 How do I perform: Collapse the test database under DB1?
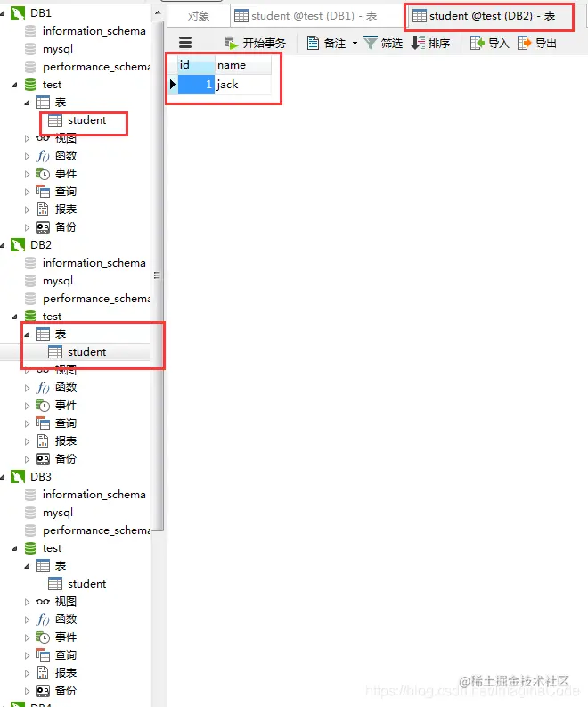click(14, 85)
